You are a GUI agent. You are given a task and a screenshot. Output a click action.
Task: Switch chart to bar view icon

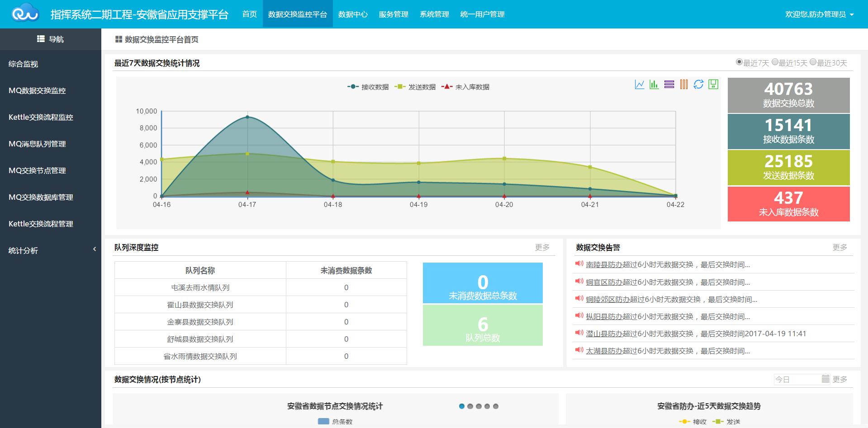coord(654,84)
